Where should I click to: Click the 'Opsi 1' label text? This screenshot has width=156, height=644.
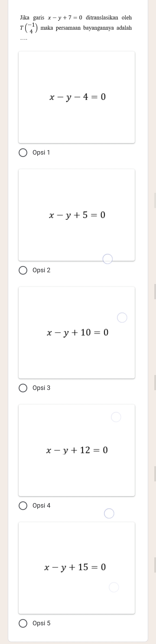coord(41,152)
